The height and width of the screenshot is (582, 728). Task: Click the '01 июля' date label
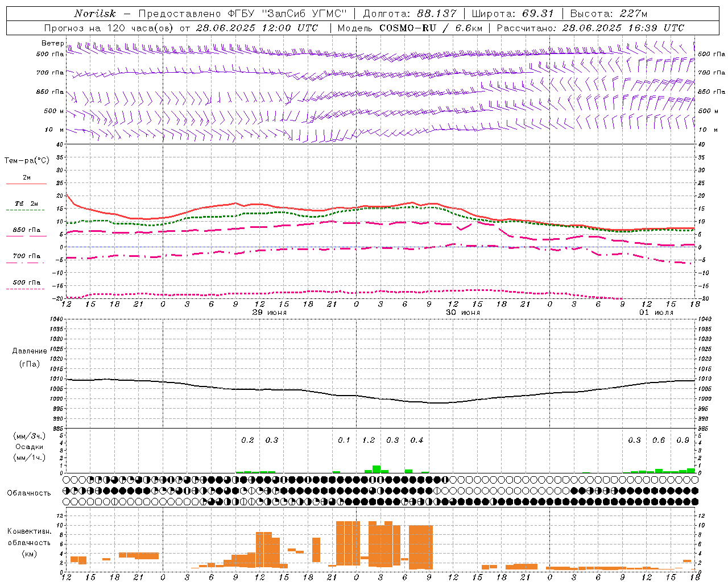click(656, 313)
